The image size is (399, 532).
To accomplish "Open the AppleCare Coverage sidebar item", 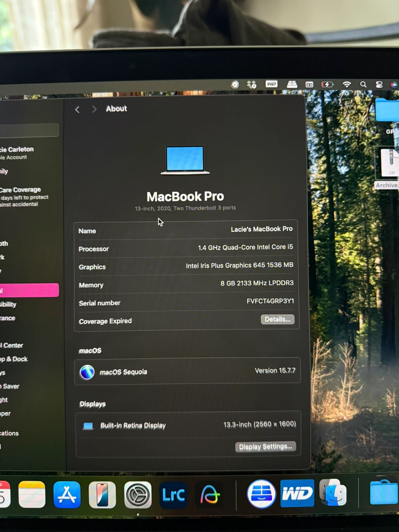I will (24, 197).
